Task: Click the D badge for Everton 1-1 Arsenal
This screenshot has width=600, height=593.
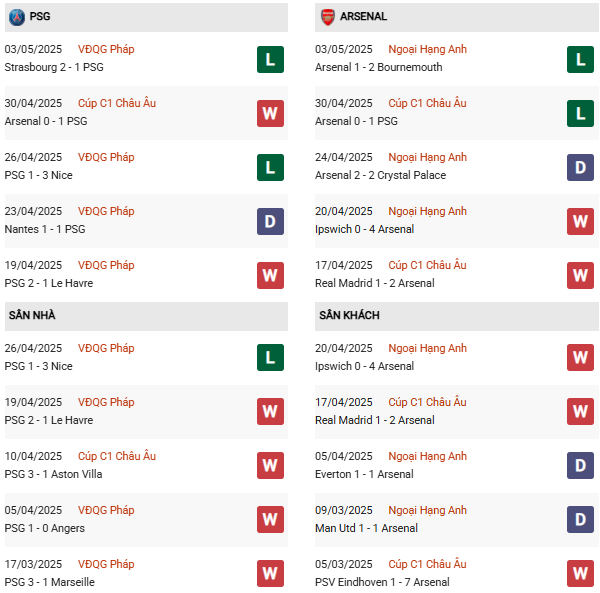Action: (x=580, y=465)
